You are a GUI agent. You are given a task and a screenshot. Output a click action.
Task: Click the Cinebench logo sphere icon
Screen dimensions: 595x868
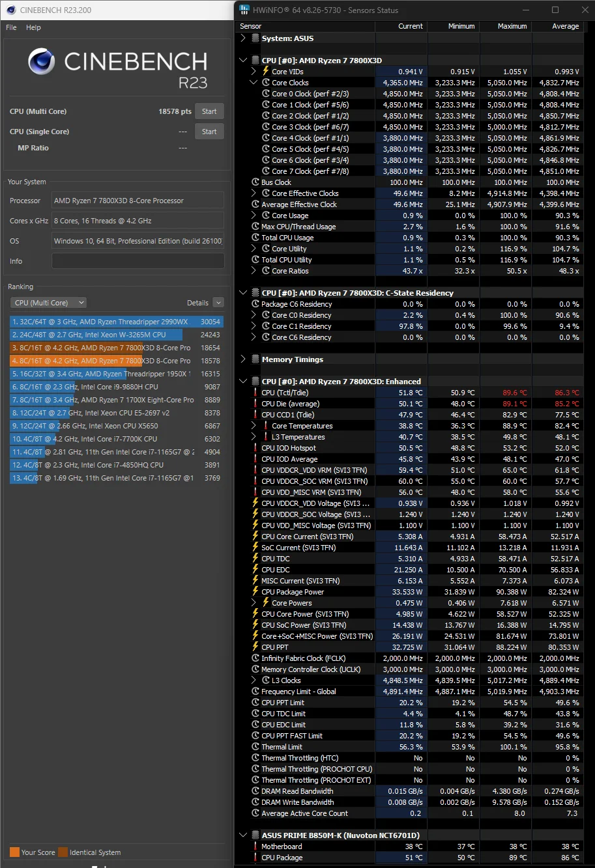point(41,62)
